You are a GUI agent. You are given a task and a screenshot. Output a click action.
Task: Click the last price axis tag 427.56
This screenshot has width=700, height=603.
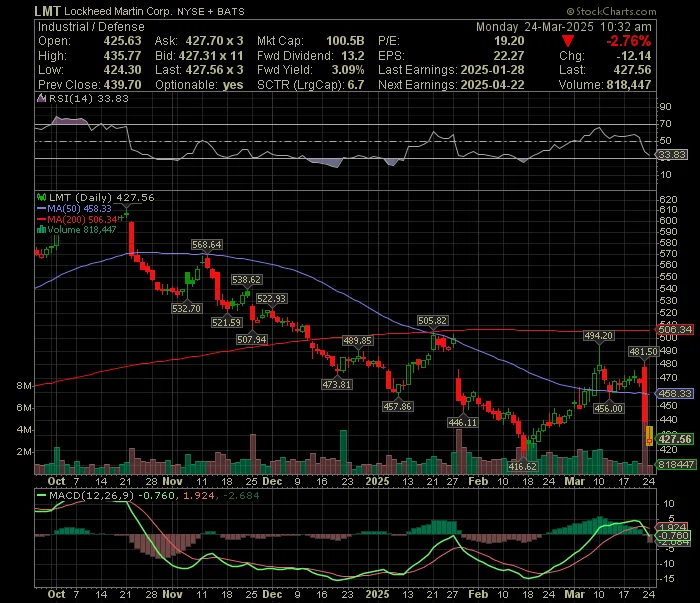tap(675, 439)
